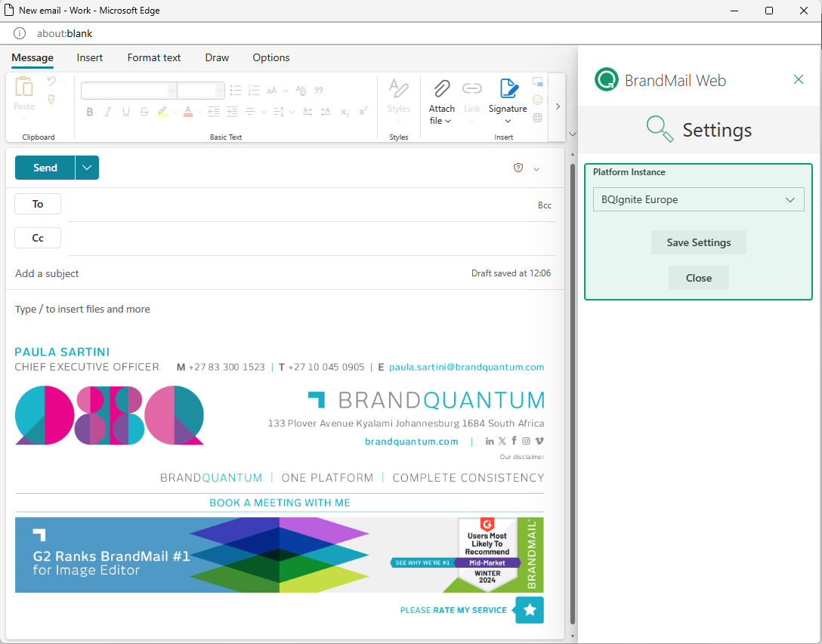
Task: Expand the paragraph alignment options
Action: coord(264,112)
